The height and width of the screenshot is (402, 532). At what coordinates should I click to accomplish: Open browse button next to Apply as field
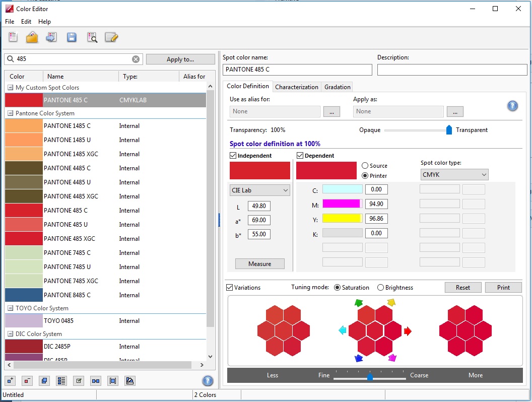tap(455, 112)
